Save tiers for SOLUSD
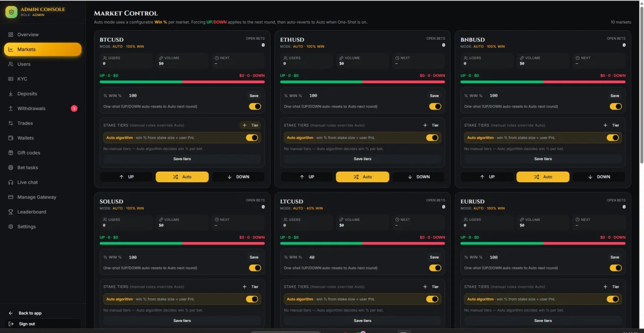The image size is (644, 333). 182,320
